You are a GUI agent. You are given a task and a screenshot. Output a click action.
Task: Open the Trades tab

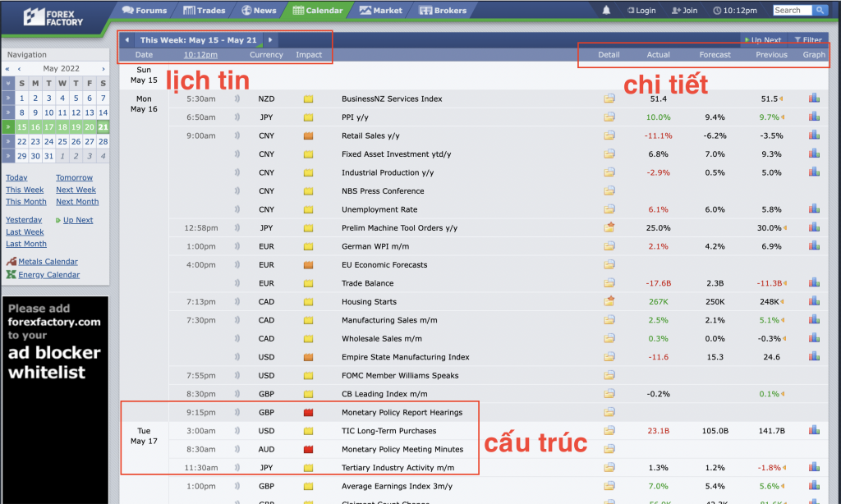click(x=204, y=10)
